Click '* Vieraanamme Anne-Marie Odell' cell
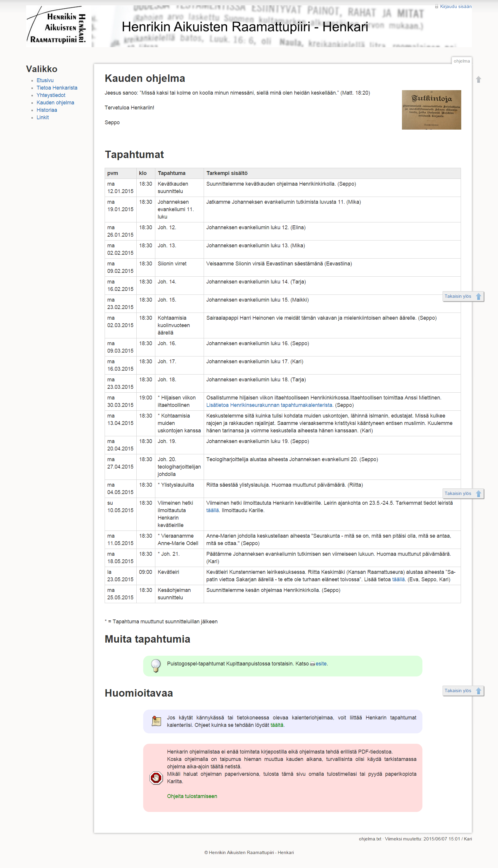The image size is (498, 868). 179,539
